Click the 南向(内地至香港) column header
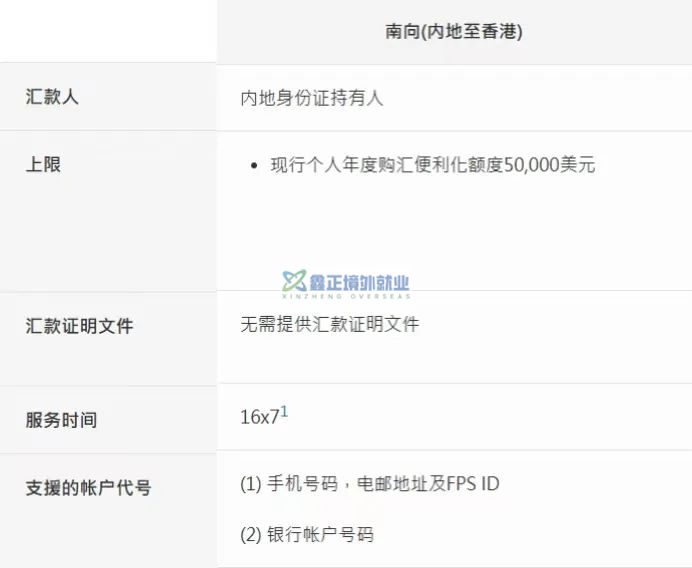Viewport: 692px width, 568px height. tap(454, 31)
